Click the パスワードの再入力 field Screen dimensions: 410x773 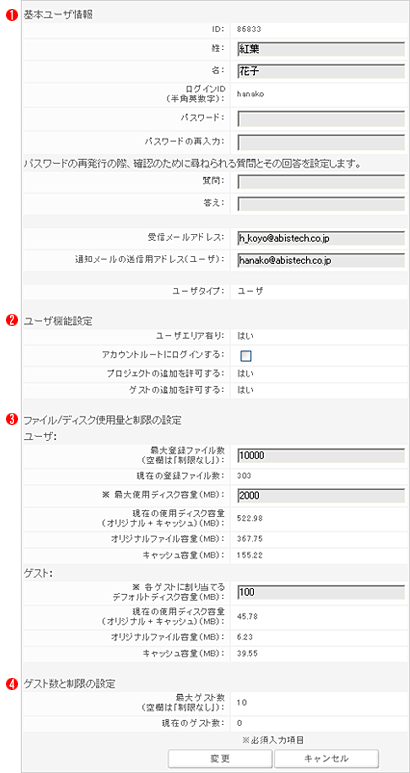[321, 141]
